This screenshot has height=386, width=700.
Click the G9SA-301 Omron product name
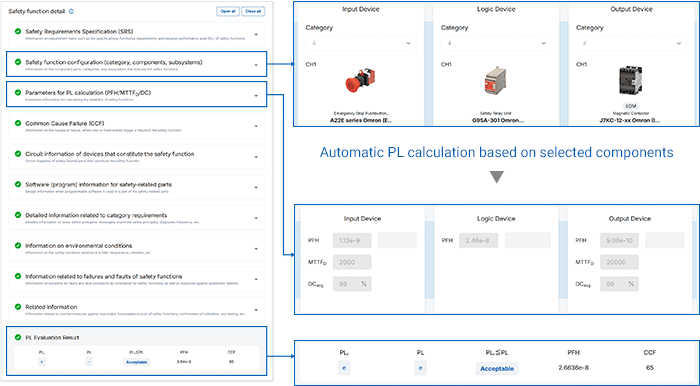click(498, 120)
